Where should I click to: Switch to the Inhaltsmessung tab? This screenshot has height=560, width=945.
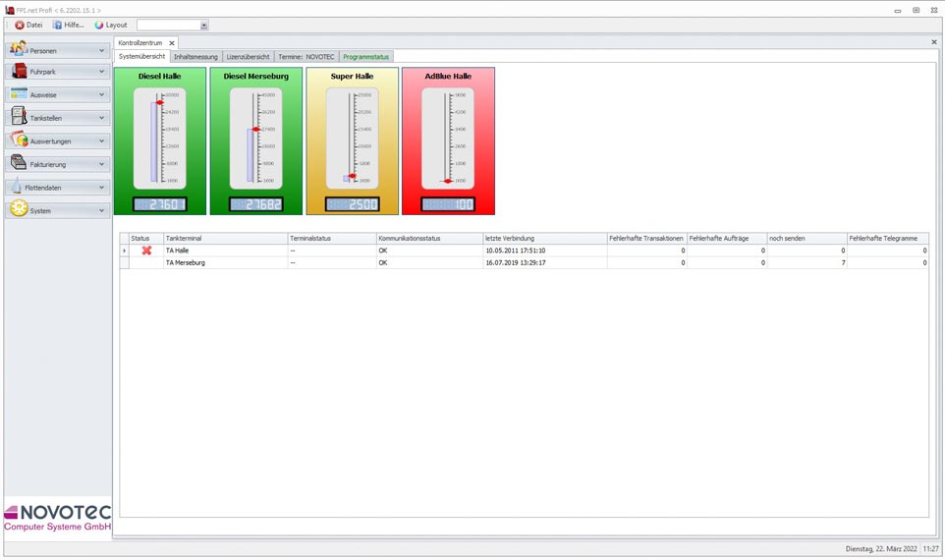click(x=195, y=57)
